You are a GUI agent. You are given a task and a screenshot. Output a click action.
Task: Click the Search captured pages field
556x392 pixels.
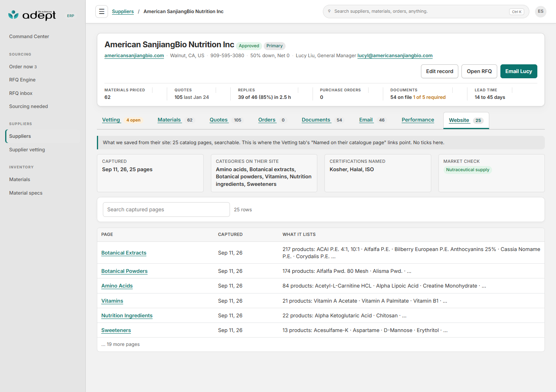[x=166, y=210]
